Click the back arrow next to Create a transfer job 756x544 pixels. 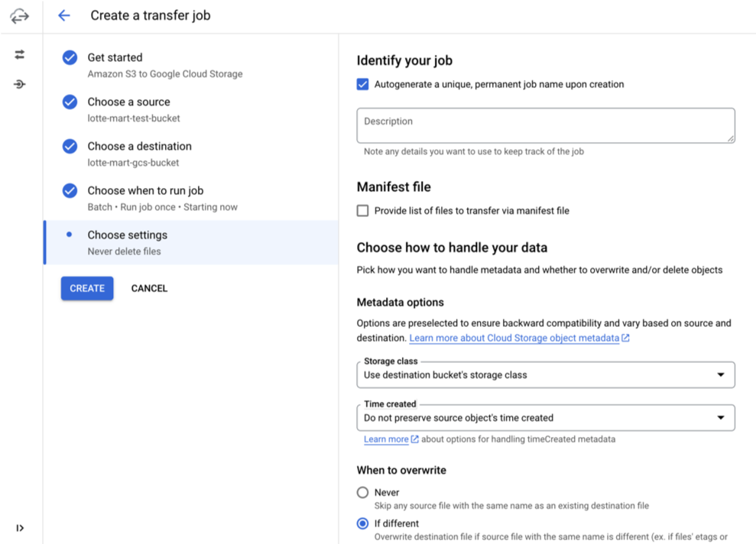click(x=64, y=15)
